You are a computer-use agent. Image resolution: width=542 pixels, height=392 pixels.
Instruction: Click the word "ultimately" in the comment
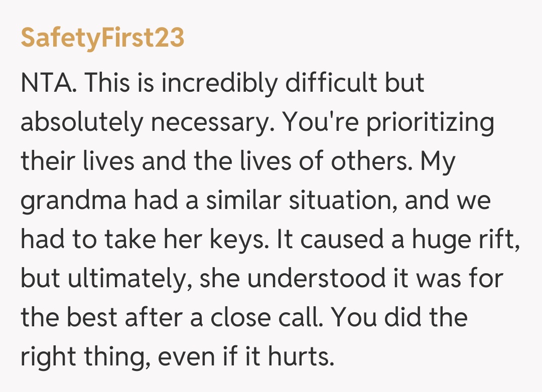[x=128, y=279]
